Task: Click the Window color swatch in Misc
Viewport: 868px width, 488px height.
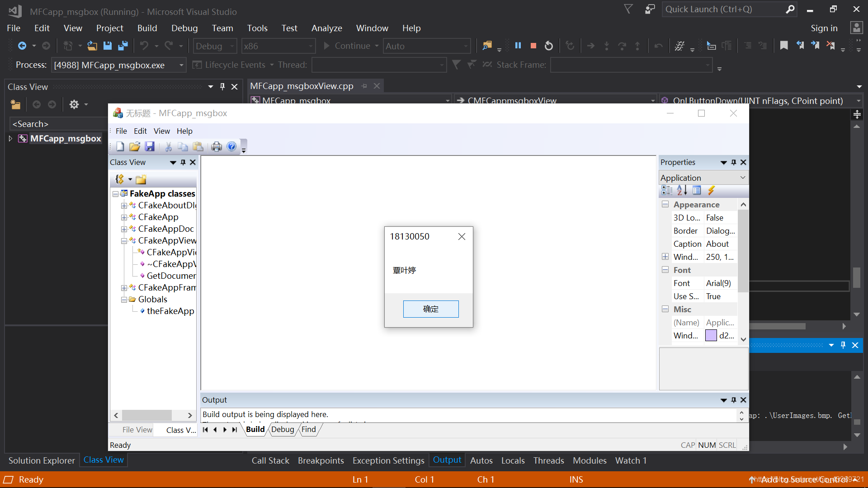Action: coord(711,335)
